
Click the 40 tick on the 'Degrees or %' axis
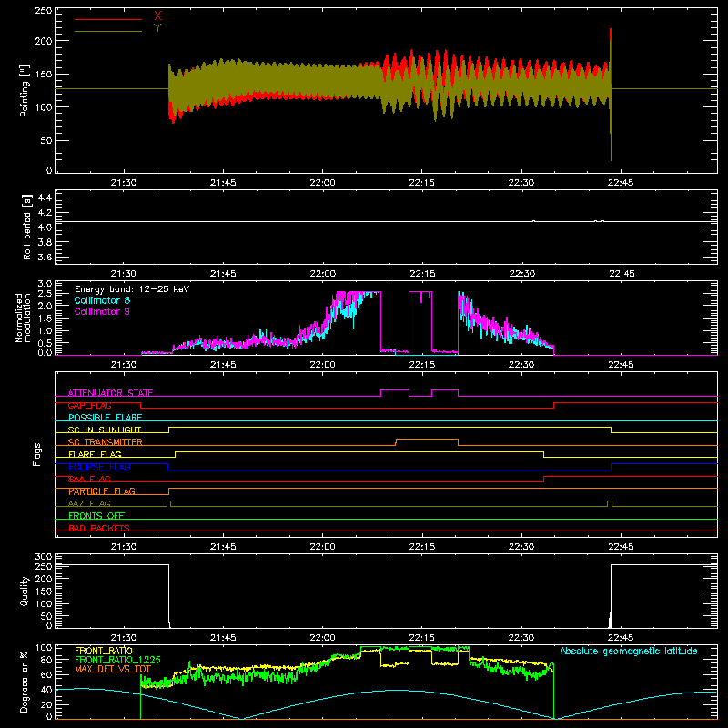coord(46,690)
